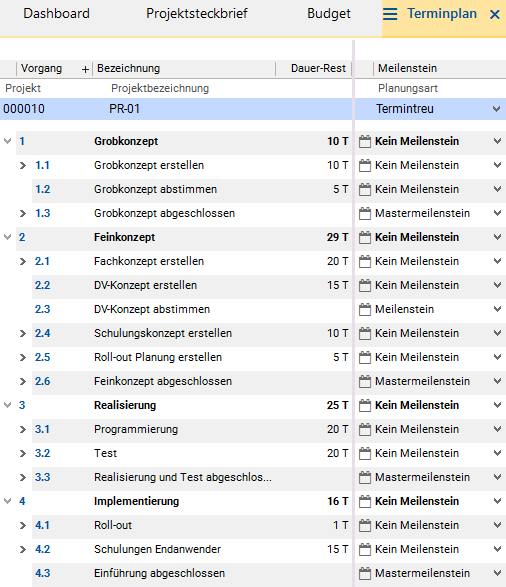Click task ID link 2.5
The width and height of the screenshot is (506, 587).
coord(42,357)
